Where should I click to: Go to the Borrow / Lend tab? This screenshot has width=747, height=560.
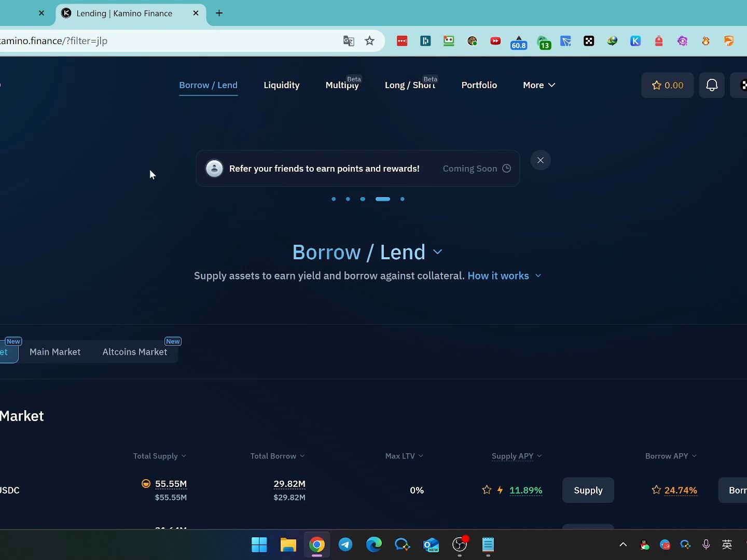click(208, 85)
